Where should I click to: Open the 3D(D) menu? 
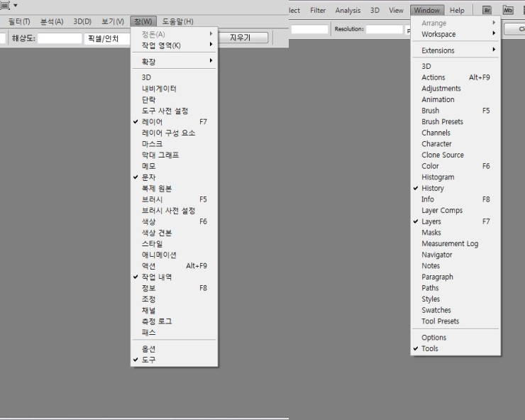82,21
